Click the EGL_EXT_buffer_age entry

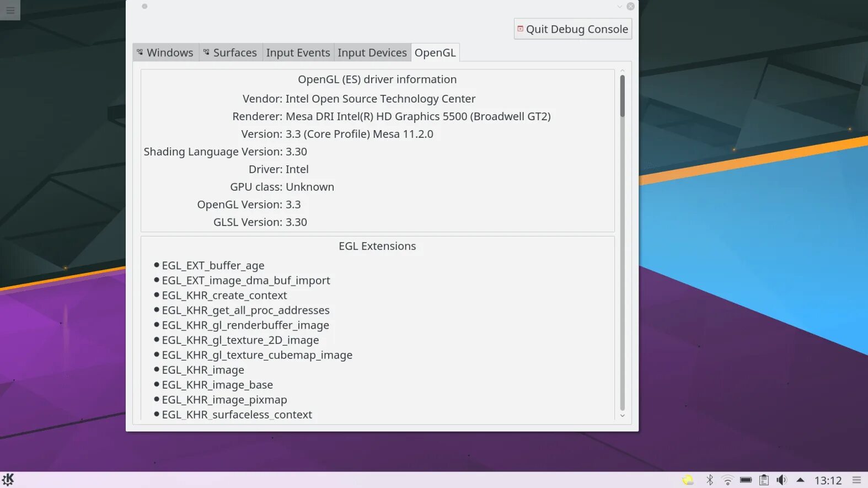pos(213,266)
